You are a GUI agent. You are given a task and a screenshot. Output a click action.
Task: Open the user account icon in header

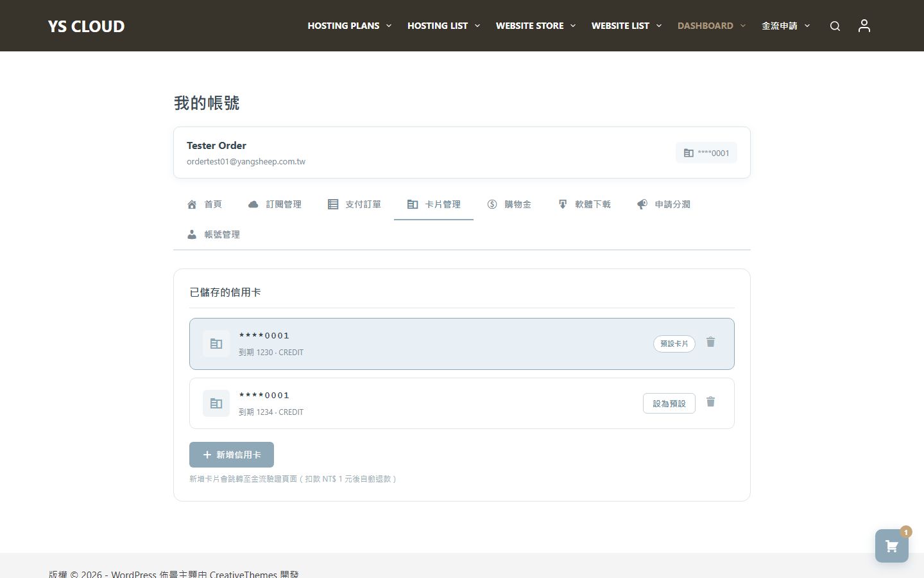tap(864, 26)
